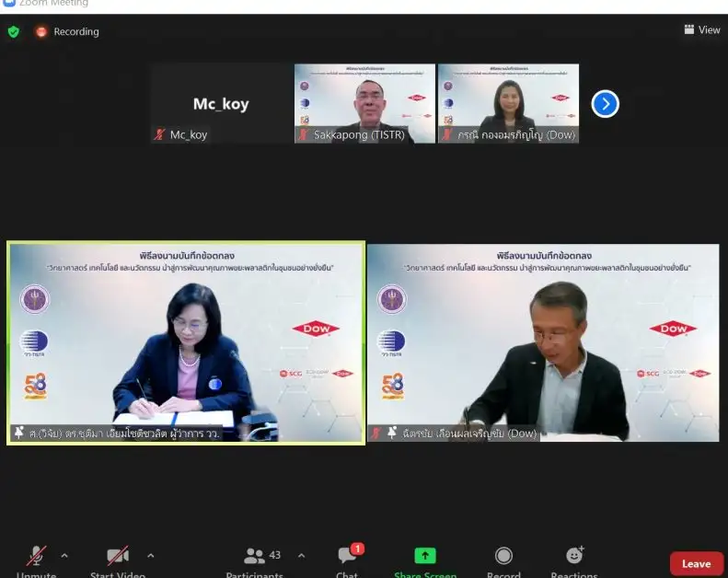Show next participants with blue arrow
Image resolution: width=728 pixels, height=578 pixels.
[x=605, y=104]
